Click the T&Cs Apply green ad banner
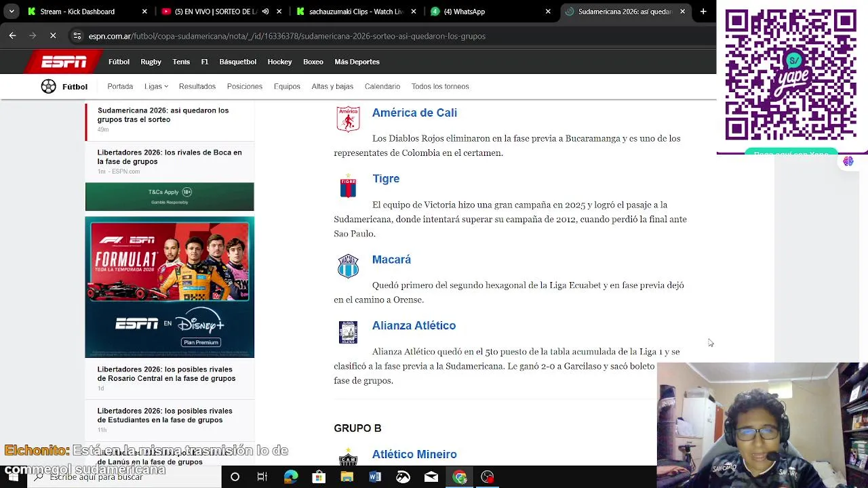The height and width of the screenshot is (488, 868). [x=170, y=197]
